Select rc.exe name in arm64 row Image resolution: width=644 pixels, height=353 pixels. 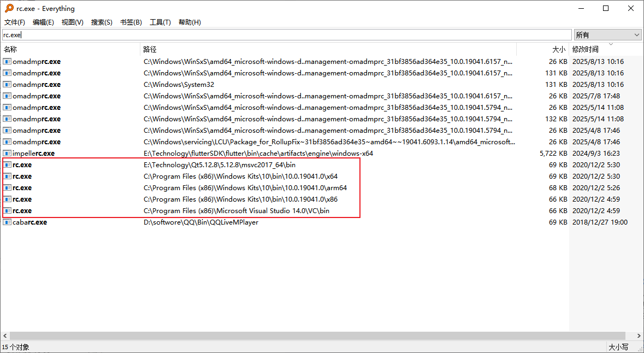click(x=22, y=188)
